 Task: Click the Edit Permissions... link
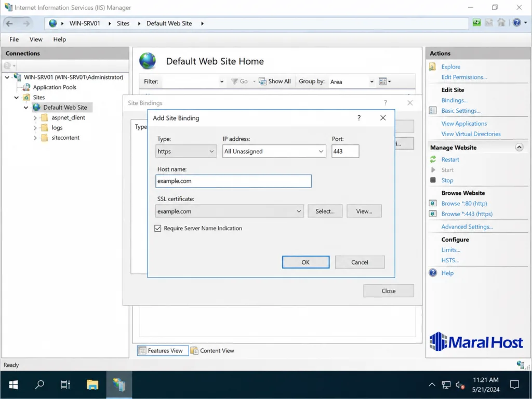click(x=464, y=77)
